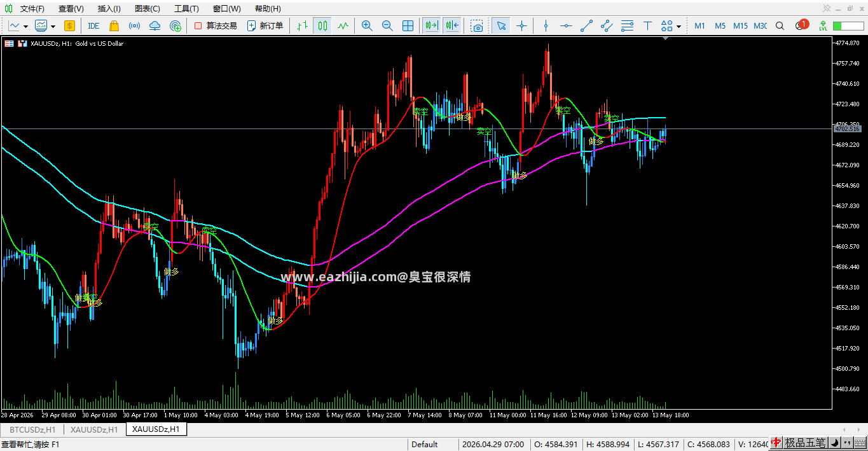Click the chart shift triangle marker

[665, 39]
